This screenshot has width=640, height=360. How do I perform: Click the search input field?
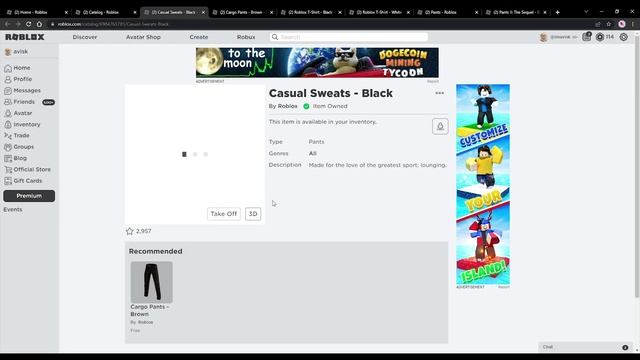[x=349, y=37]
